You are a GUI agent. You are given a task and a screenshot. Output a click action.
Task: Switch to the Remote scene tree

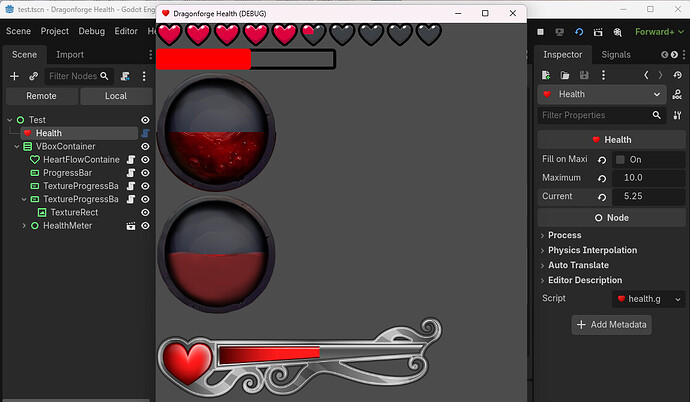pyautogui.click(x=41, y=96)
